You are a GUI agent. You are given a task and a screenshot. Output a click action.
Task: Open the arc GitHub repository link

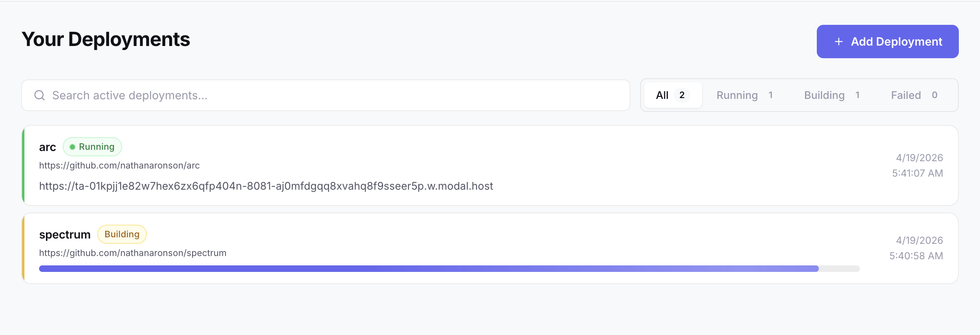pos(119,165)
